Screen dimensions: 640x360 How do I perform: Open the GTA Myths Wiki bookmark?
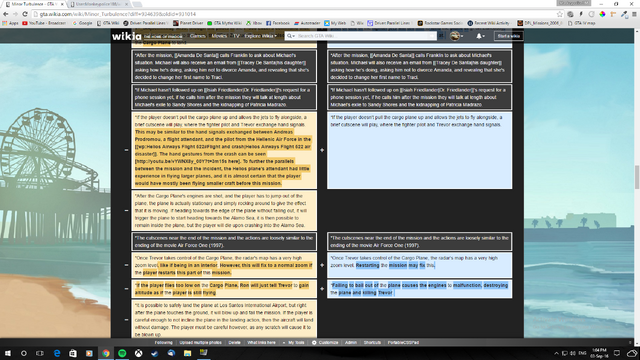click(224, 23)
